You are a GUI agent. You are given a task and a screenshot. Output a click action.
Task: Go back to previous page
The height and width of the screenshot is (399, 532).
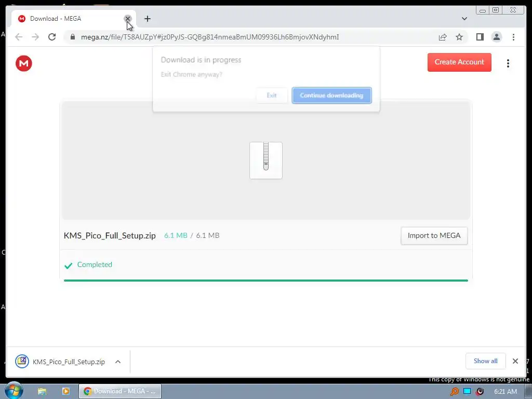tap(19, 37)
